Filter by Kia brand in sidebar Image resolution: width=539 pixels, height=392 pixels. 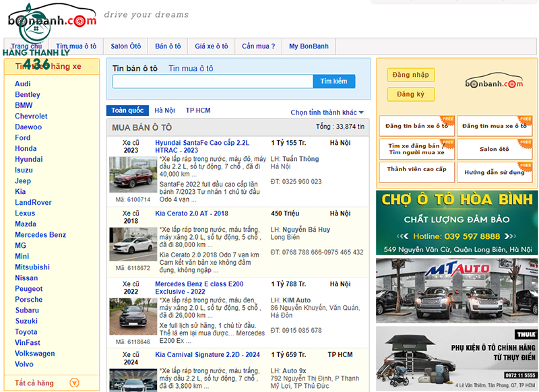[x=20, y=192]
